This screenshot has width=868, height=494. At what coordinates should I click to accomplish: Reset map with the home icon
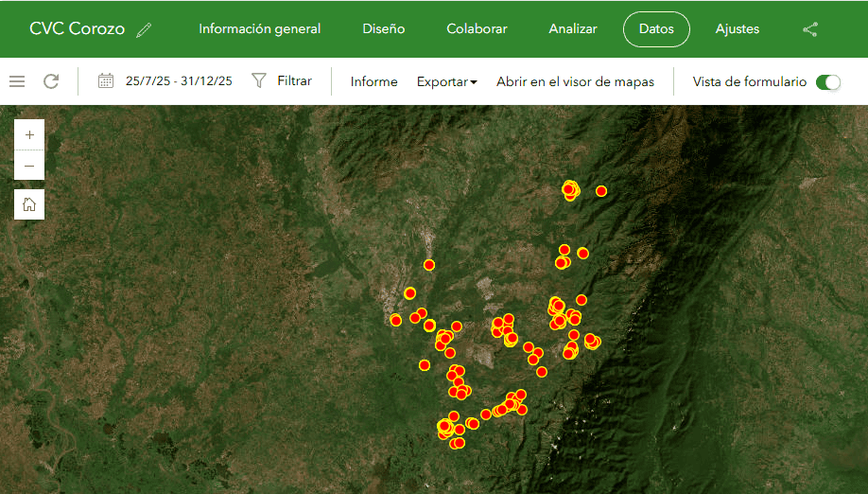coord(29,203)
